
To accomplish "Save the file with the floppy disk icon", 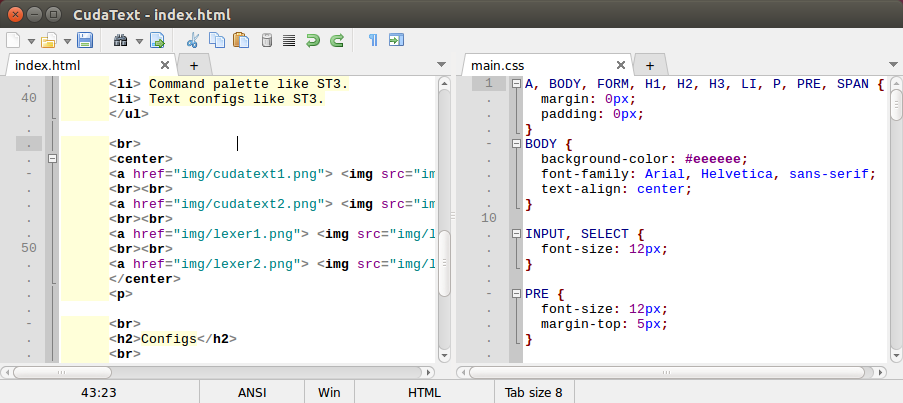I will coord(85,40).
